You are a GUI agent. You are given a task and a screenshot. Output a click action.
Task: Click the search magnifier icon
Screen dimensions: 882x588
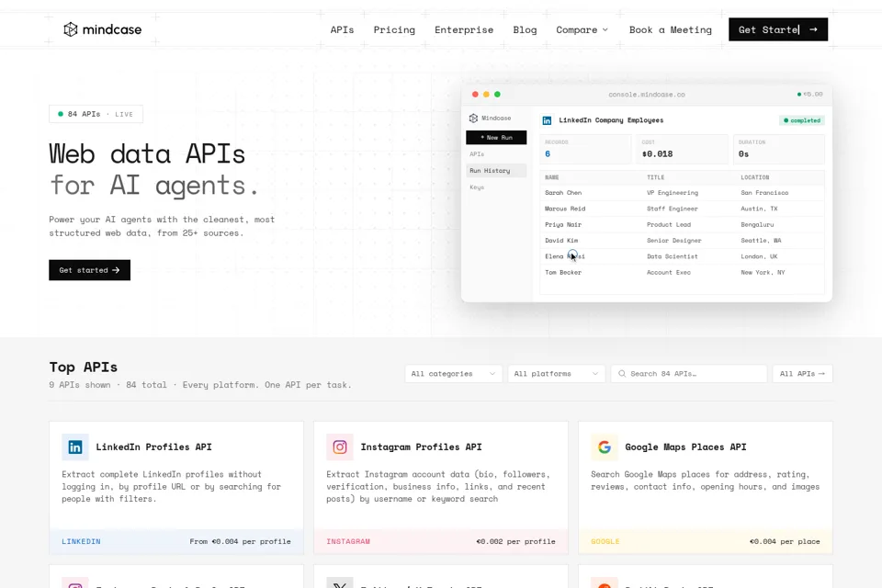(622, 374)
